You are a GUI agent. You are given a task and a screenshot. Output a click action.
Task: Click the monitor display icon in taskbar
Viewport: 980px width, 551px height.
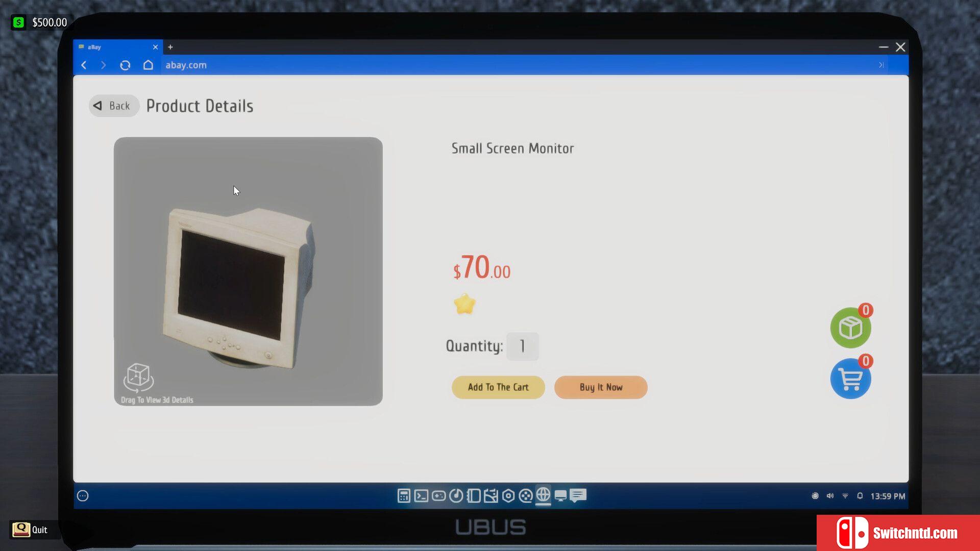click(x=560, y=496)
